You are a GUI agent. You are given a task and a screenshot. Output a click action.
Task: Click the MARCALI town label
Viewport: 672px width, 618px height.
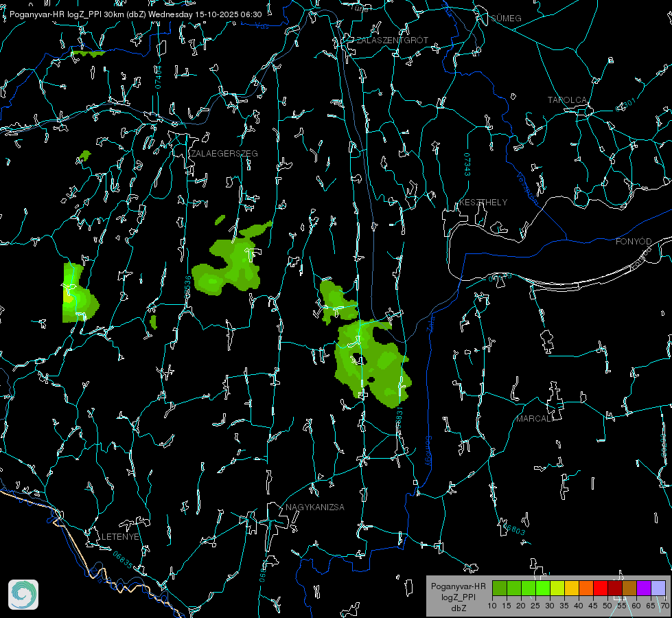point(534,419)
